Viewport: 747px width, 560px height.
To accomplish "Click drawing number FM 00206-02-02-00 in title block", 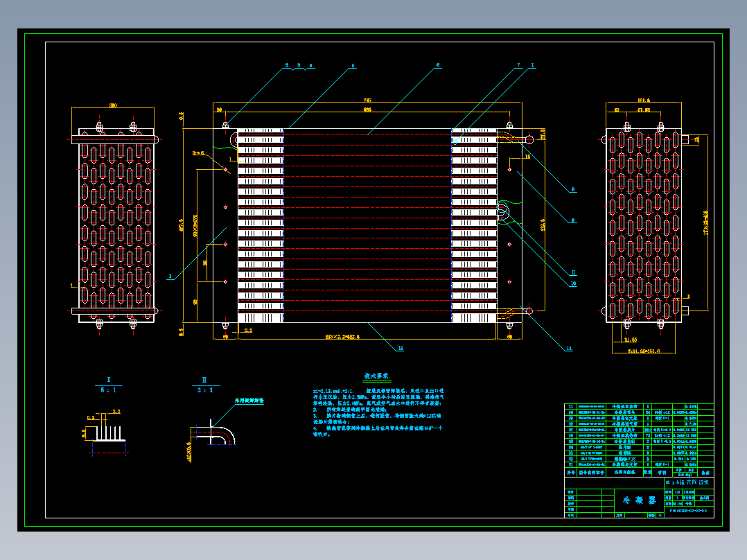I will 688,511.
